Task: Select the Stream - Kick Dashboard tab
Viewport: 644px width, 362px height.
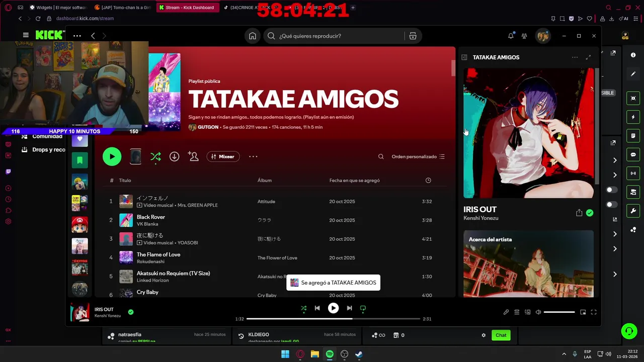Action: pyautogui.click(x=187, y=8)
